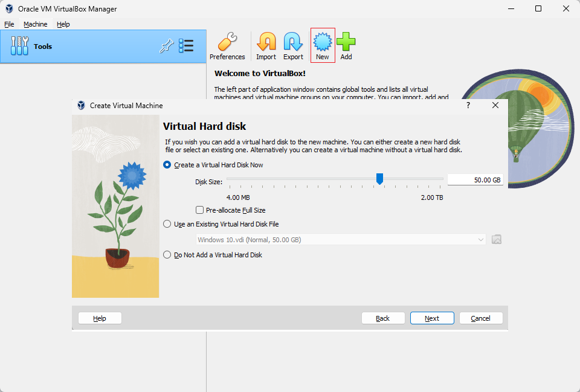Click the Disk Size slider handle
The image size is (580, 392).
click(x=379, y=179)
